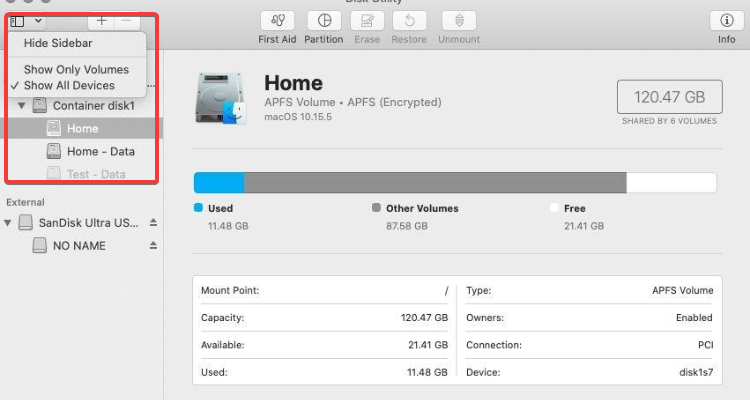Run First Aid from the toolbar
Viewport: 750px width, 400px height.
[277, 21]
